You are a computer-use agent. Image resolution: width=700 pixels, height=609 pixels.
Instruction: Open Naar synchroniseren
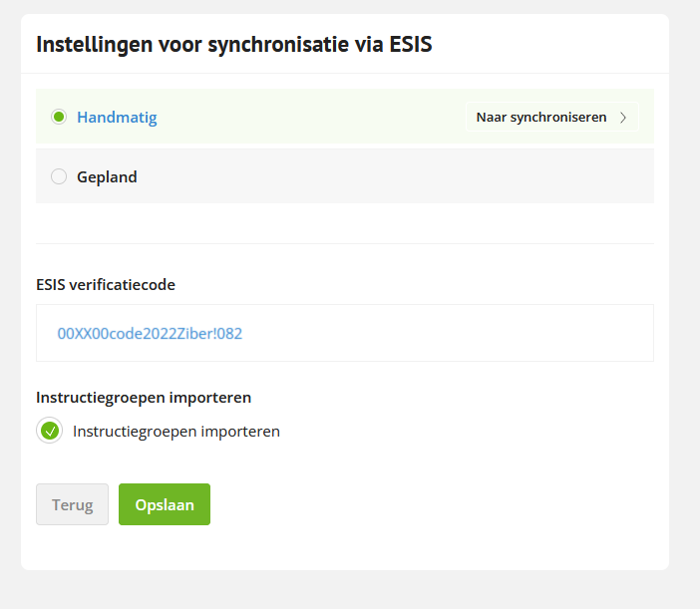[552, 117]
